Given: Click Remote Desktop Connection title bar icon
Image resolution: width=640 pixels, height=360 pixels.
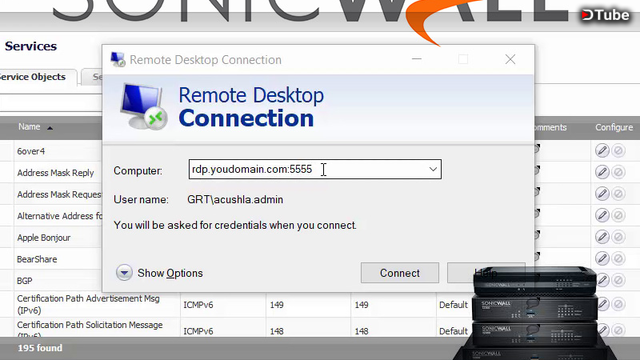Looking at the screenshot, I should (x=118, y=60).
